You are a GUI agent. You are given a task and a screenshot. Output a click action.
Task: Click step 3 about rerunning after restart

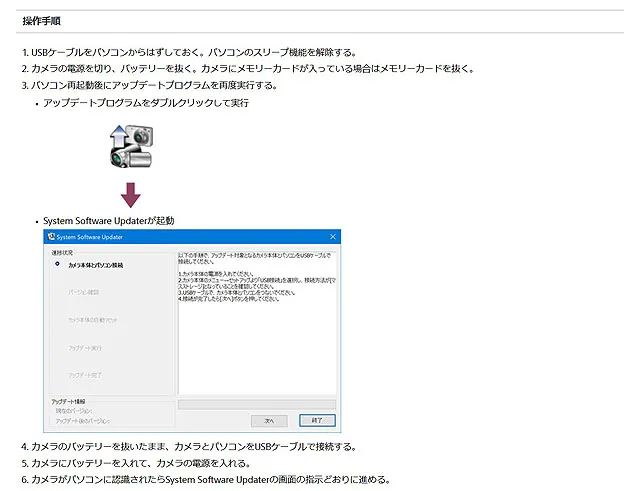(x=149, y=85)
